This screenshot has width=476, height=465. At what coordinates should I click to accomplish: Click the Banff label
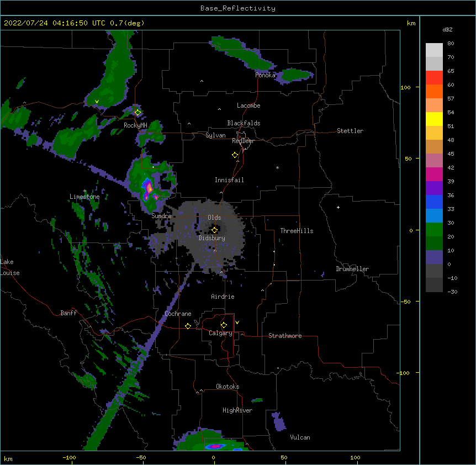point(68,313)
